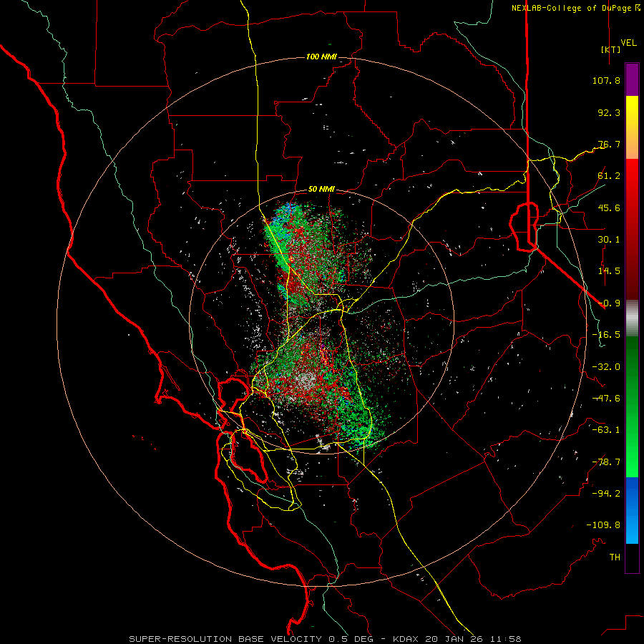Image resolution: width=644 pixels, height=644 pixels.
Task: Click the 92.3 velocity scale label
Action: pyautogui.click(x=609, y=112)
